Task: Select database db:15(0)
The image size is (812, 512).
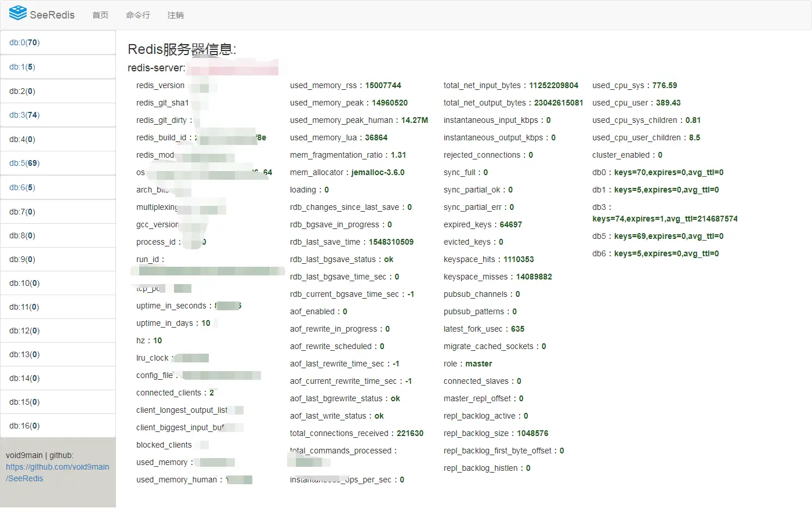Action: click(x=58, y=402)
